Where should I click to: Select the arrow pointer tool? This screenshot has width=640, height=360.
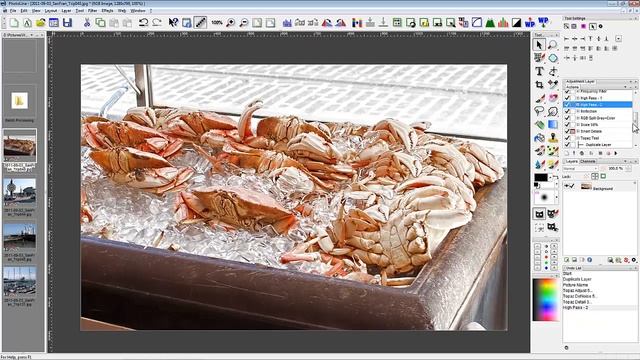click(540, 45)
